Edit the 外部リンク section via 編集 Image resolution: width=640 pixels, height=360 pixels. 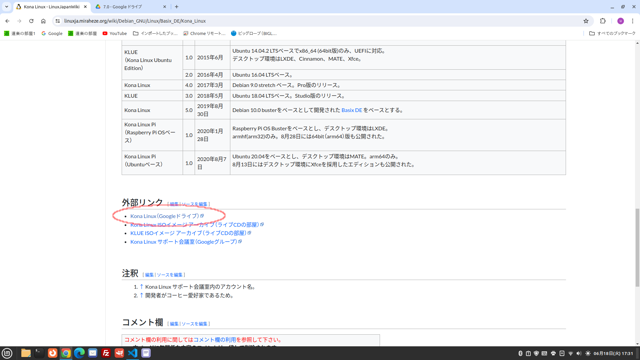174,204
